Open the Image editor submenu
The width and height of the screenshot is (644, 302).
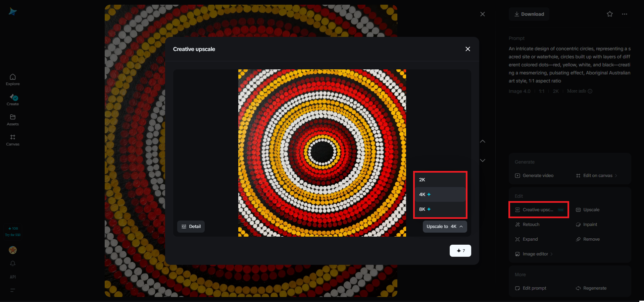click(x=534, y=254)
